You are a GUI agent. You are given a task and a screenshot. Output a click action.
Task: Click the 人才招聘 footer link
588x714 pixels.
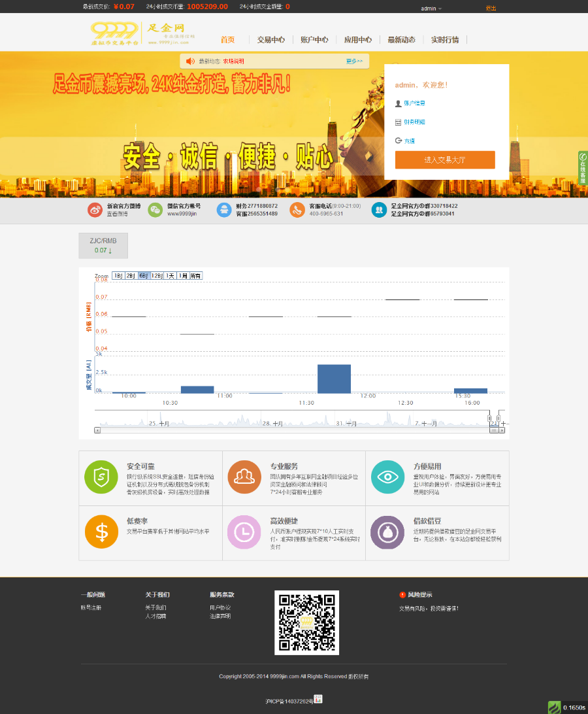pos(155,616)
